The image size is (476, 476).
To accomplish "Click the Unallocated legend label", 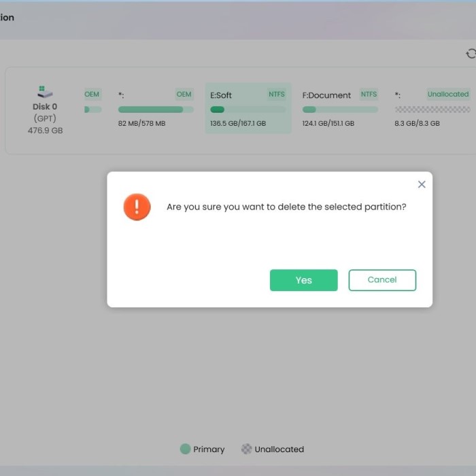I will [279, 449].
